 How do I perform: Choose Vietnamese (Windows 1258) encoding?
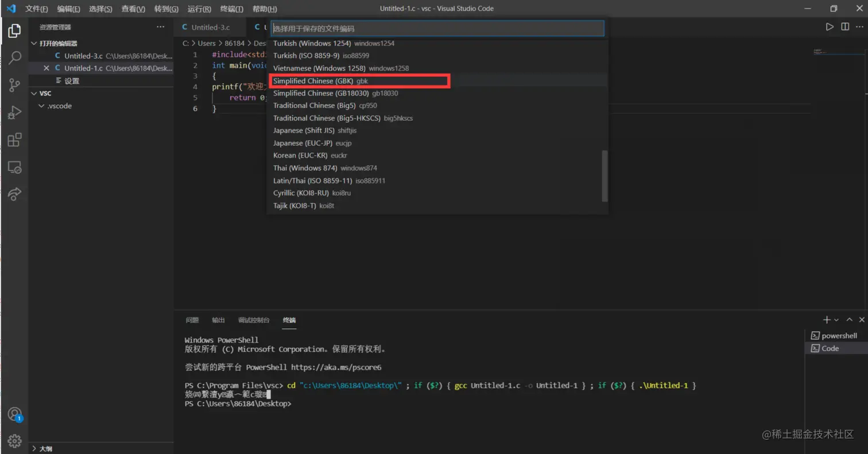437,68
